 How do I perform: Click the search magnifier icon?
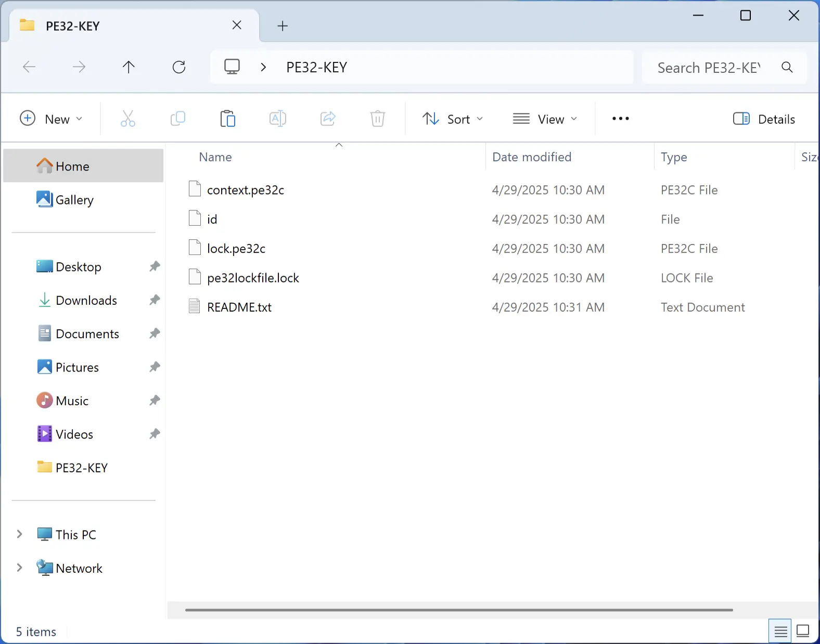click(787, 67)
